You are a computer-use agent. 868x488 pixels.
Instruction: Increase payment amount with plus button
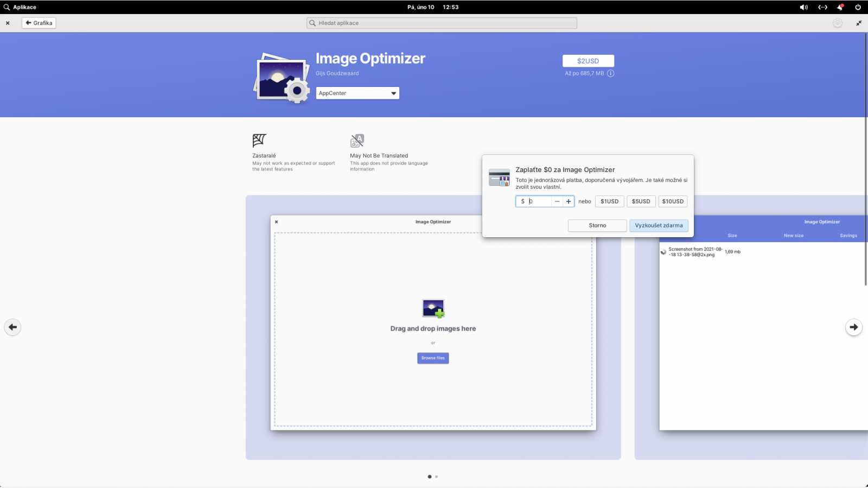[x=569, y=201]
